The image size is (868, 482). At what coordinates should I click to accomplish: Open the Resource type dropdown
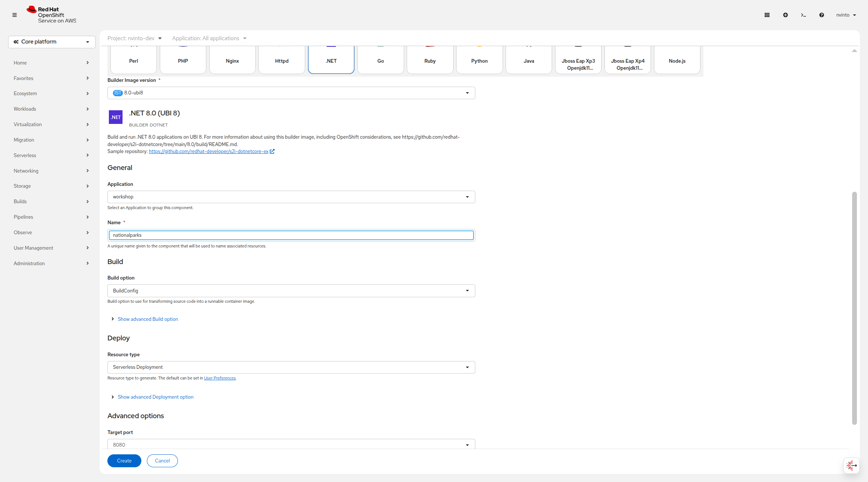coord(291,367)
